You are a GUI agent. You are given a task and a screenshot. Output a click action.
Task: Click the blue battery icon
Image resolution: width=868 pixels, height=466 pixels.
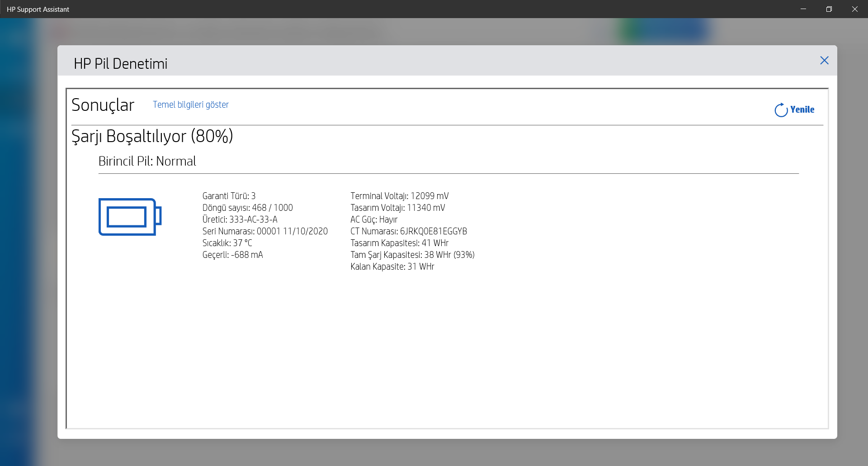tap(130, 217)
